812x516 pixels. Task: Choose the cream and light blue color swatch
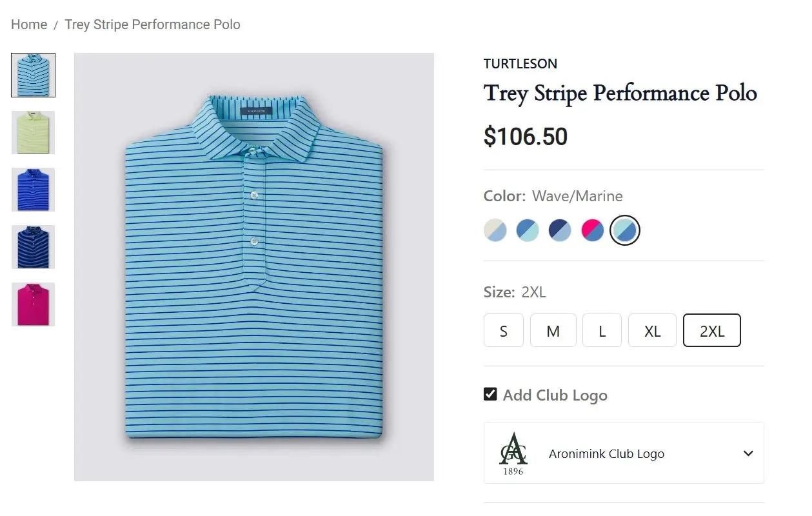click(495, 230)
